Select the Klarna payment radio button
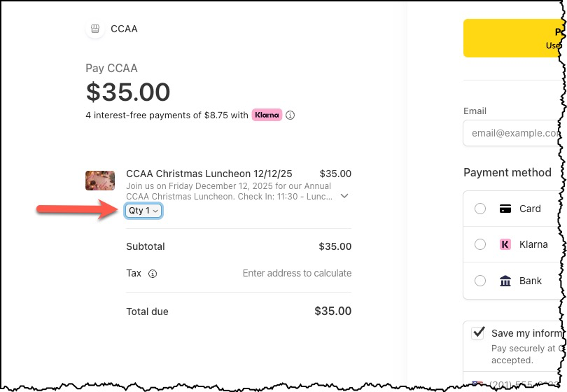Image resolution: width=567 pixels, height=392 pixels. (x=480, y=245)
